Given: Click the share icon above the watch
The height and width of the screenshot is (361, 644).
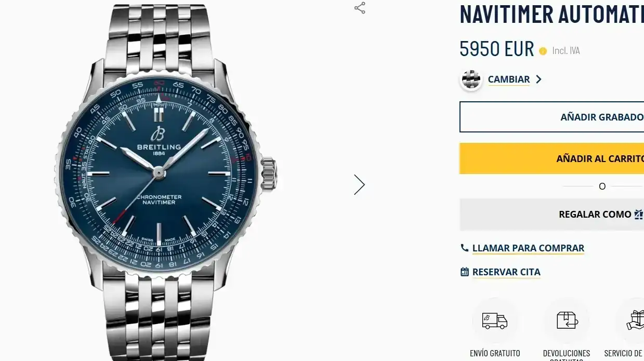Looking at the screenshot, I should [x=360, y=8].
